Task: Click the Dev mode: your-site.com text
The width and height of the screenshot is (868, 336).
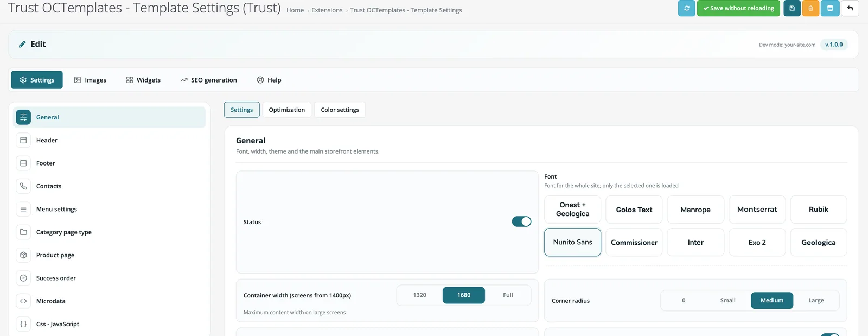Action: point(787,45)
